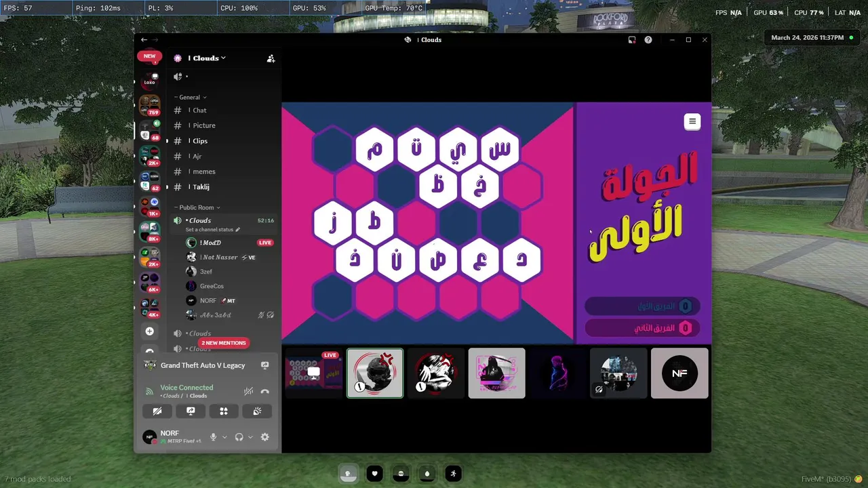Collapse the Public Room category

coord(197,207)
